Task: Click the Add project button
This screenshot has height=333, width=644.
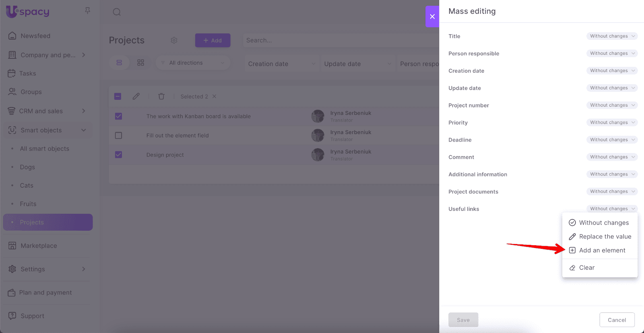Action: (x=213, y=40)
